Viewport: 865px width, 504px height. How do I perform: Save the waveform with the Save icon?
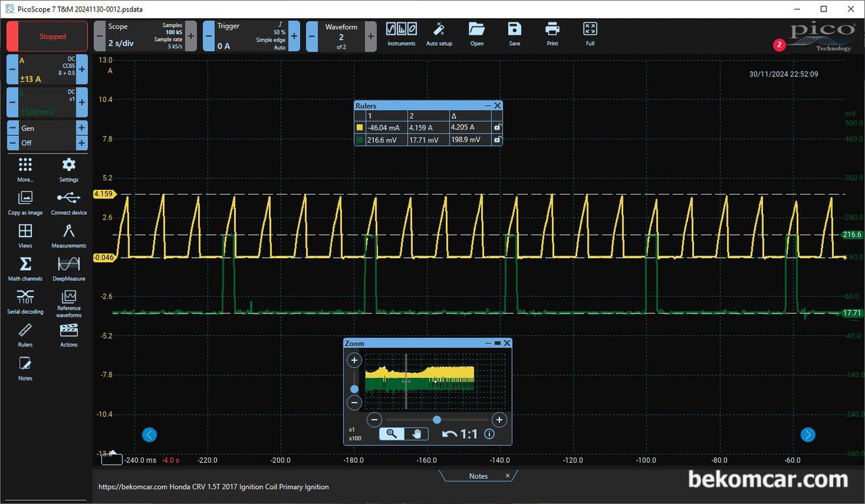515,33
